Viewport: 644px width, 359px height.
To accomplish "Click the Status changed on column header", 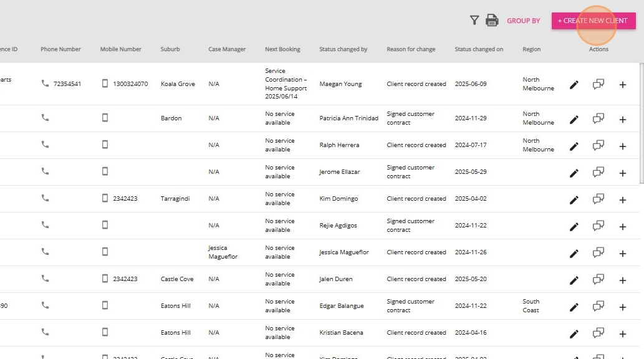I will 479,49.
